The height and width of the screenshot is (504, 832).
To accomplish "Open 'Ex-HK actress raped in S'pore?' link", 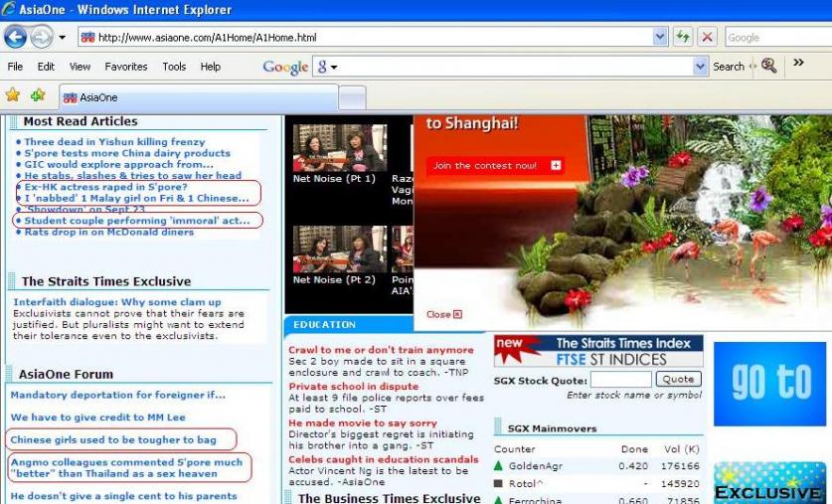I will pyautogui.click(x=106, y=187).
